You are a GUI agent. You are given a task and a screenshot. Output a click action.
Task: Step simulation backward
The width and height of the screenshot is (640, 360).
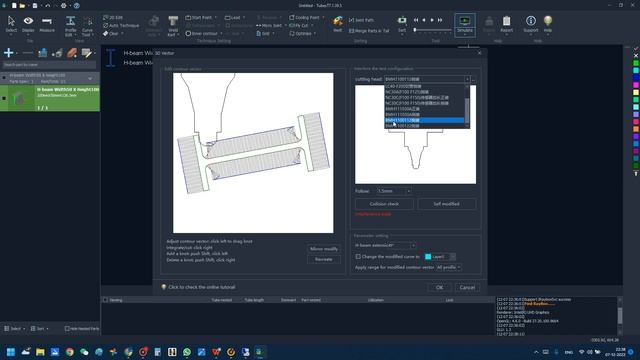(424, 20)
